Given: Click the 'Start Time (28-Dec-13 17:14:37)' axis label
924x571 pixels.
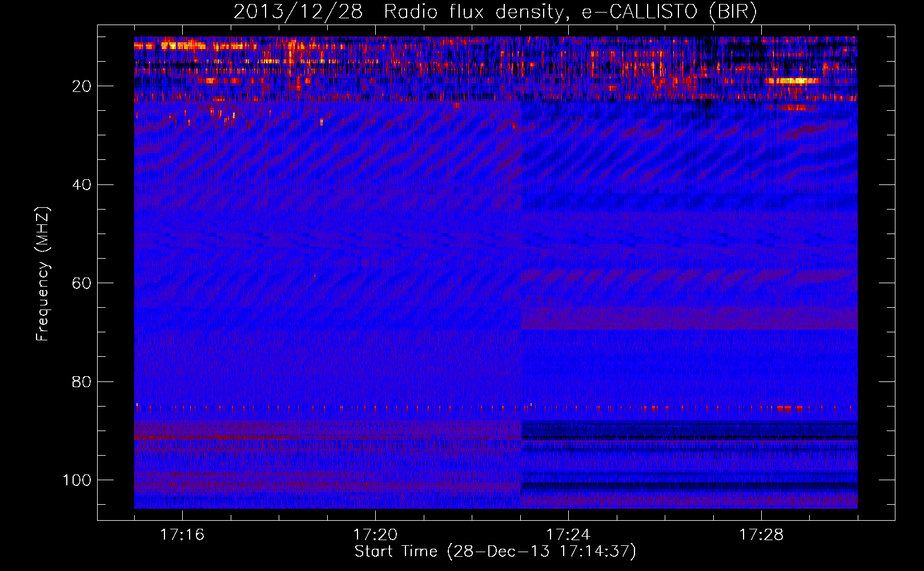Looking at the screenshot, I should pos(495,552).
